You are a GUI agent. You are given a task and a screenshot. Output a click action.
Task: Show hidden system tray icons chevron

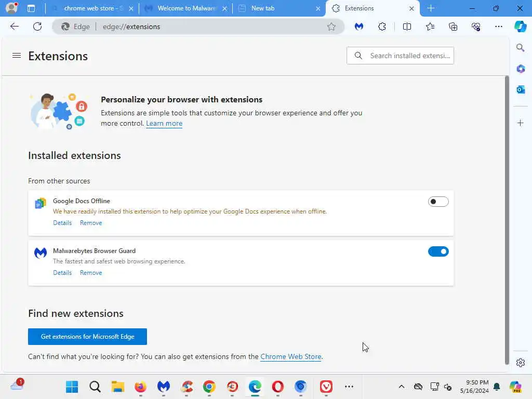[402, 387]
